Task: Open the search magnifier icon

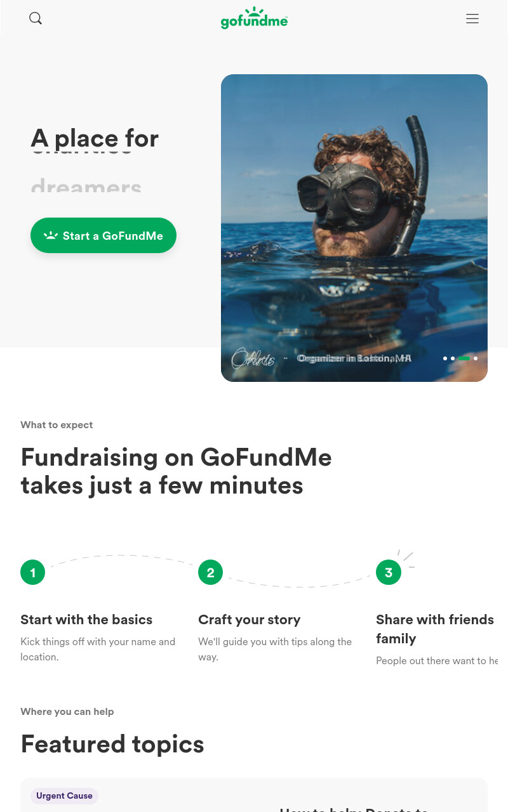Action: 36,18
